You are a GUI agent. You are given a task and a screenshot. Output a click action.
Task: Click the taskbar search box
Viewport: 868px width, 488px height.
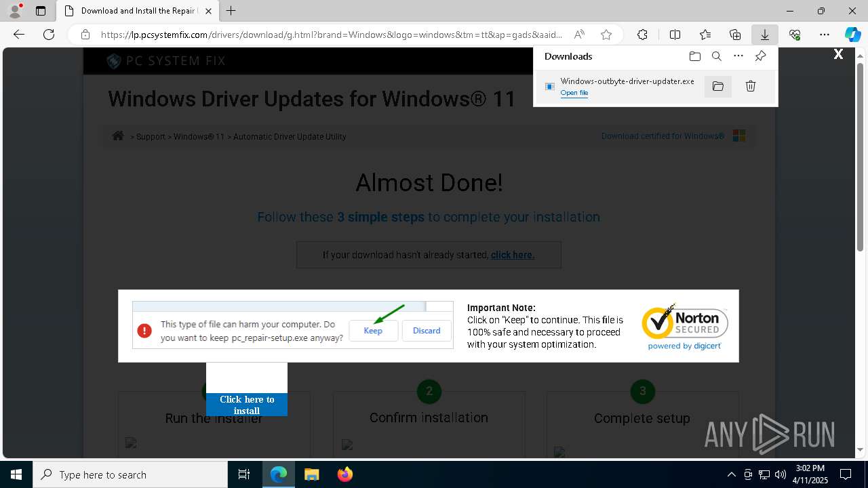[130, 474]
